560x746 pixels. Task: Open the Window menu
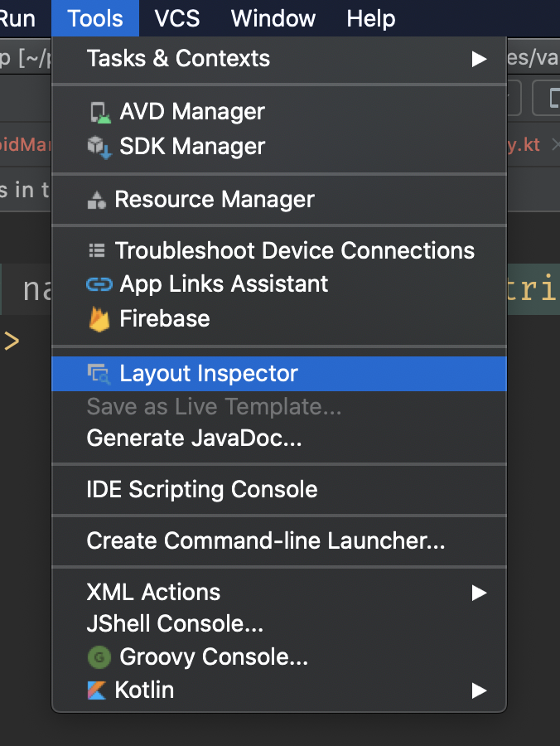coord(273,18)
